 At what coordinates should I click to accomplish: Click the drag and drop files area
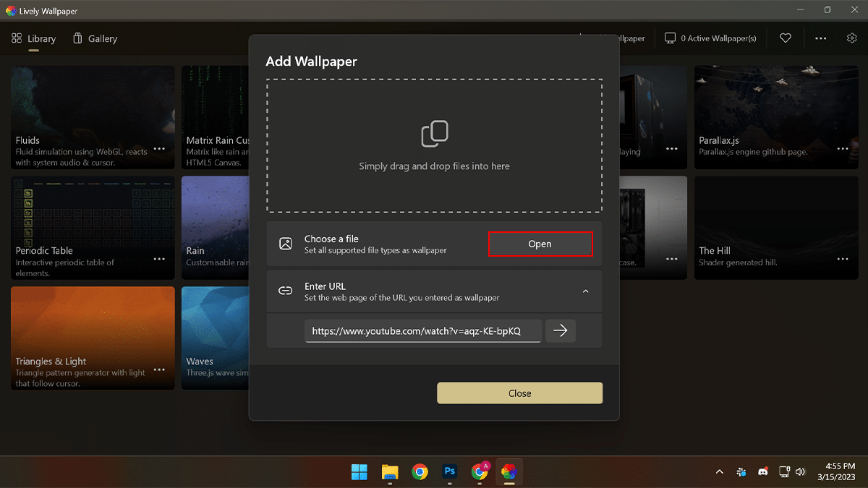434,146
